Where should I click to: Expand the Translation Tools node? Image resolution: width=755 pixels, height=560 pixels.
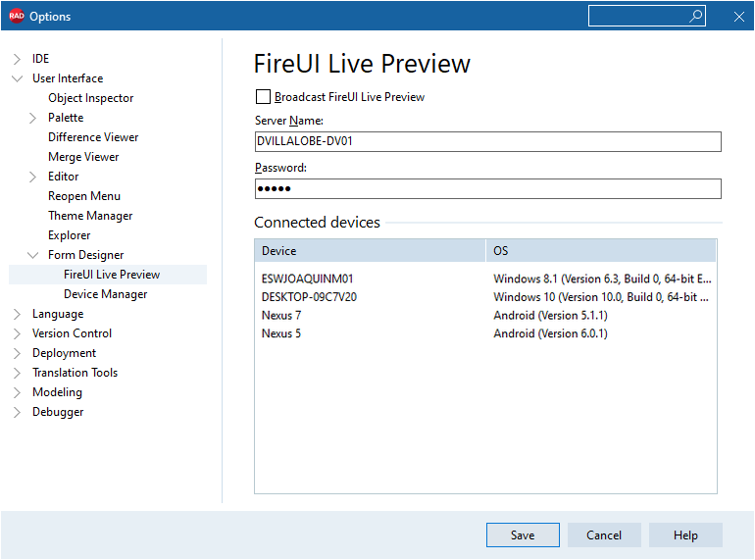coord(17,374)
